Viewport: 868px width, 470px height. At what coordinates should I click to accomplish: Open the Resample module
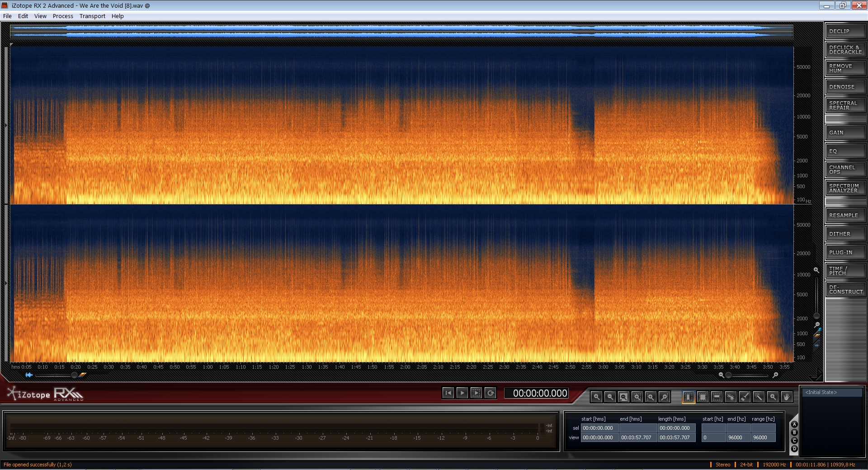[845, 215]
